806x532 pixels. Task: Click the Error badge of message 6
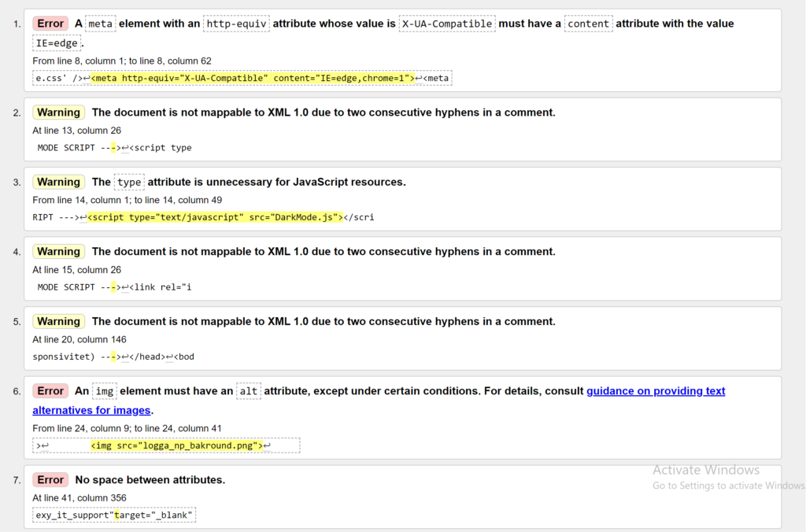(x=50, y=391)
